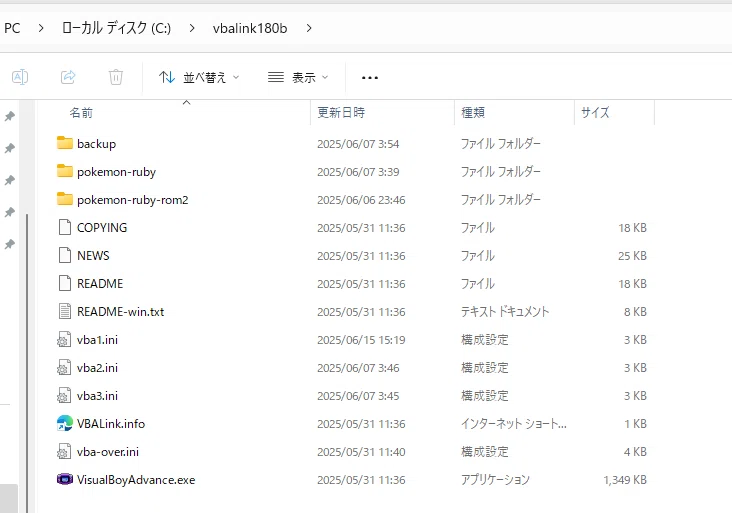
Task: Select the README file icon
Action: point(64,283)
